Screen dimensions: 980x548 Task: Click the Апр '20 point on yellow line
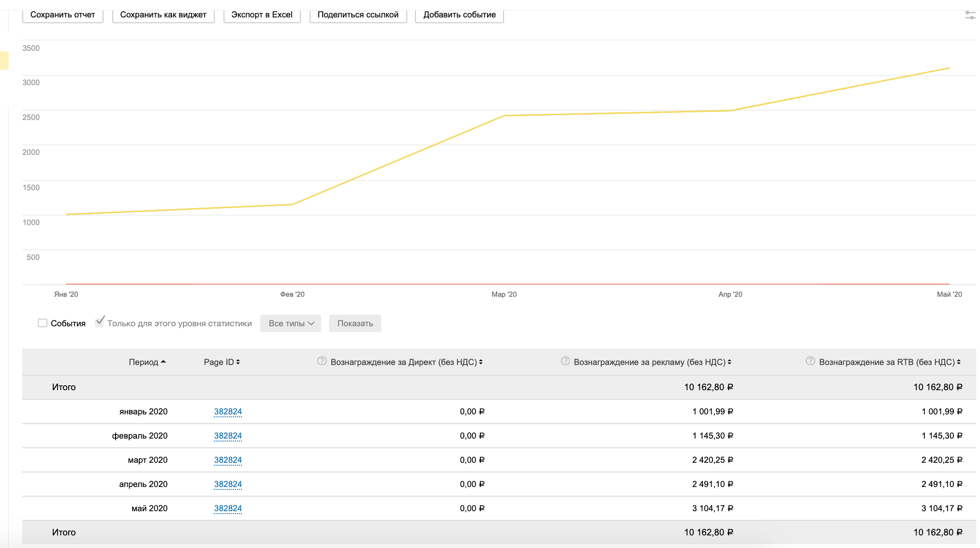(x=730, y=110)
